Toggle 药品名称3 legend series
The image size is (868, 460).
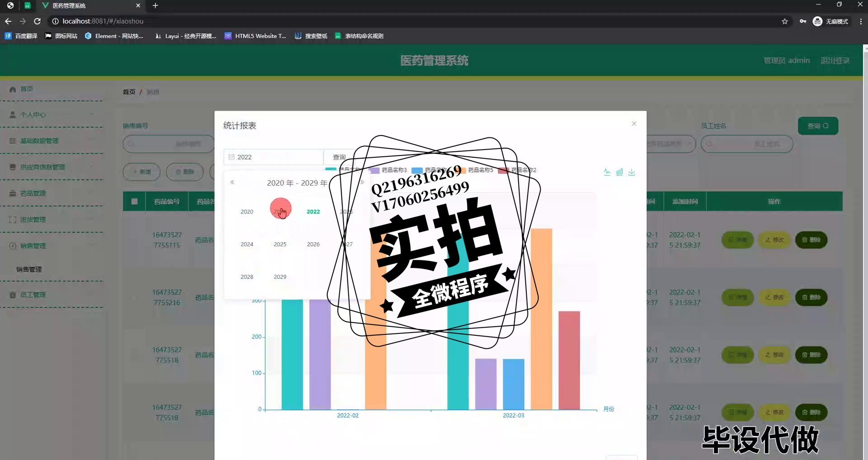pos(388,170)
